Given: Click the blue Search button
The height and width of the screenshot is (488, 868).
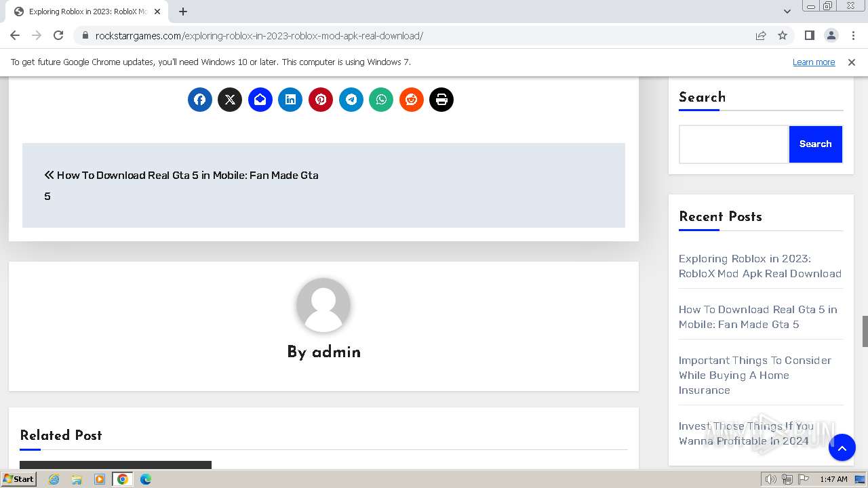Looking at the screenshot, I should (815, 144).
